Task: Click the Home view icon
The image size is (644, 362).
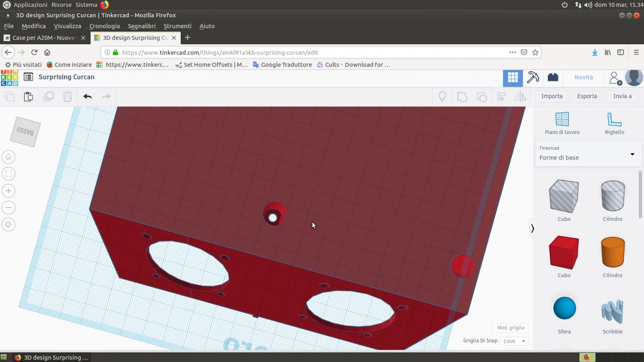Action: (9, 157)
